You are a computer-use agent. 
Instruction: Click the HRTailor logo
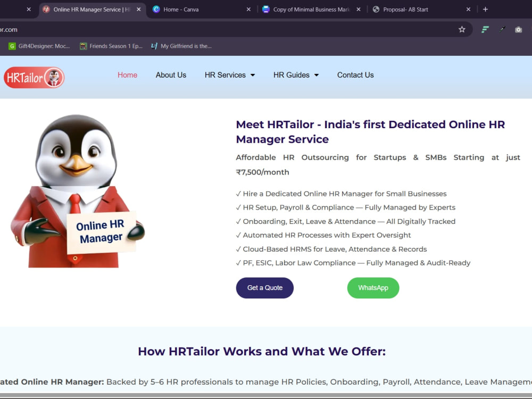tap(34, 77)
